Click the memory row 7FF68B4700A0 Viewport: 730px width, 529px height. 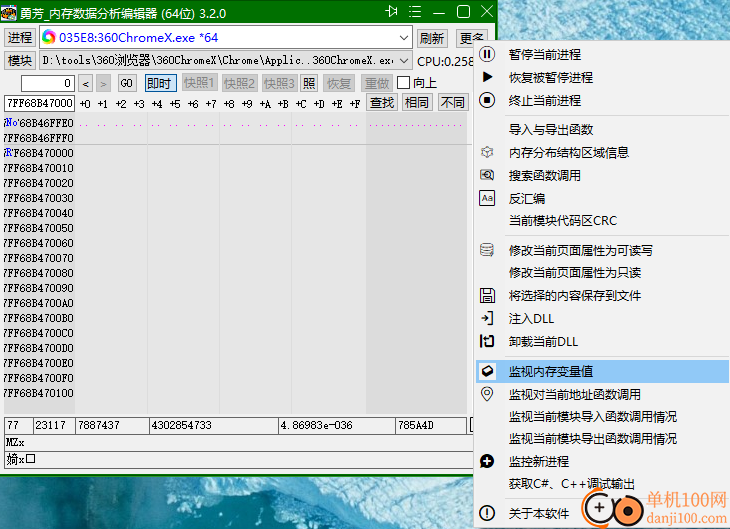click(39, 303)
